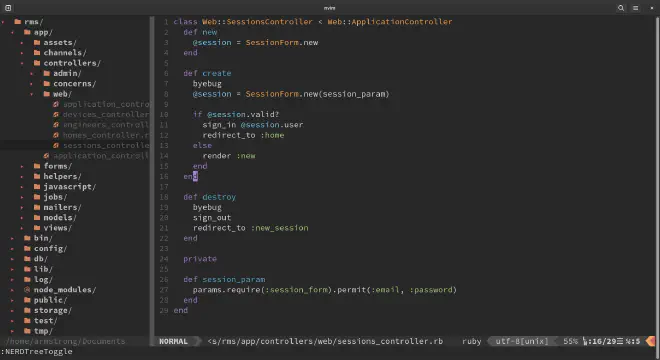Click ruby icon beside sessions_controller file
660x360 pixels.
coord(56,145)
